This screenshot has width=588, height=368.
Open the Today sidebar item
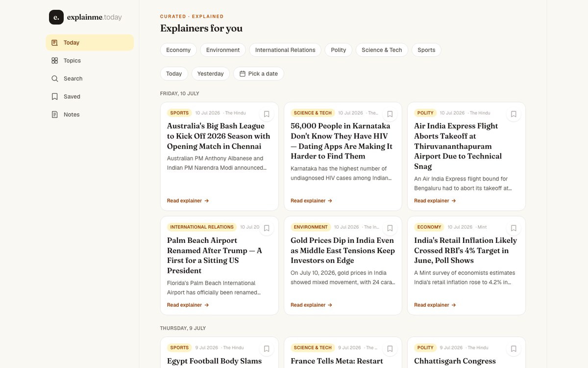[90, 43]
